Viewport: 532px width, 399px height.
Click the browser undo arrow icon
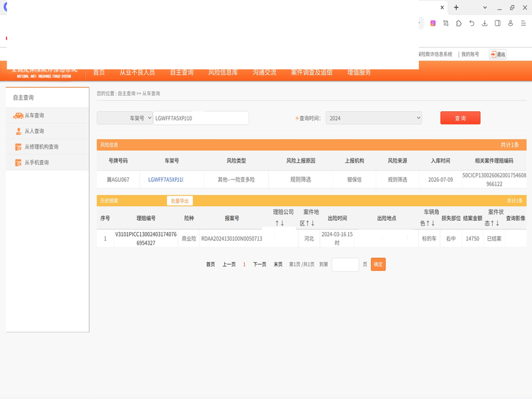(471, 23)
